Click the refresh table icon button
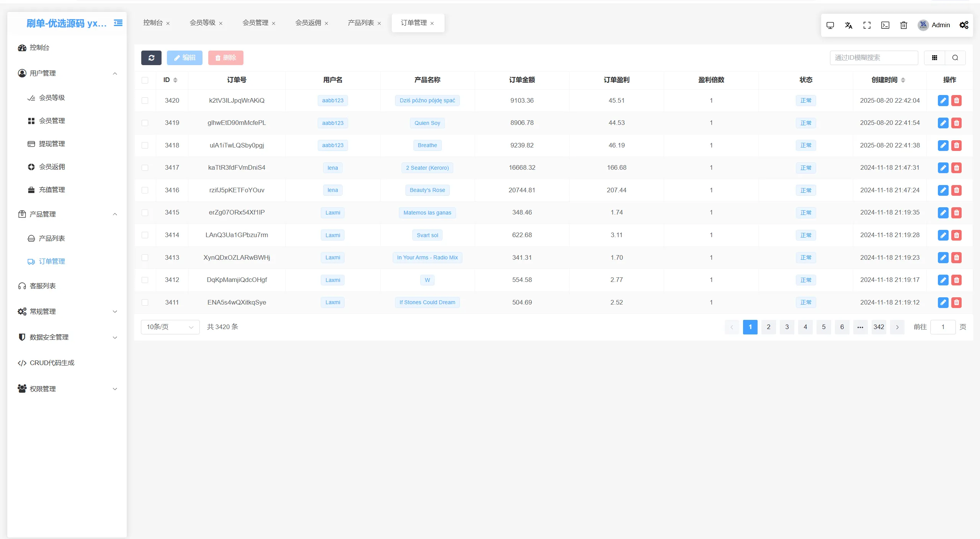Image resolution: width=980 pixels, height=539 pixels. click(151, 58)
